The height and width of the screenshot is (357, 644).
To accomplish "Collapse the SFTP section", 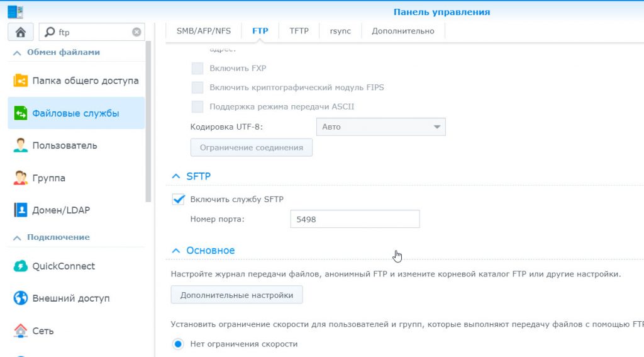I will tap(176, 176).
